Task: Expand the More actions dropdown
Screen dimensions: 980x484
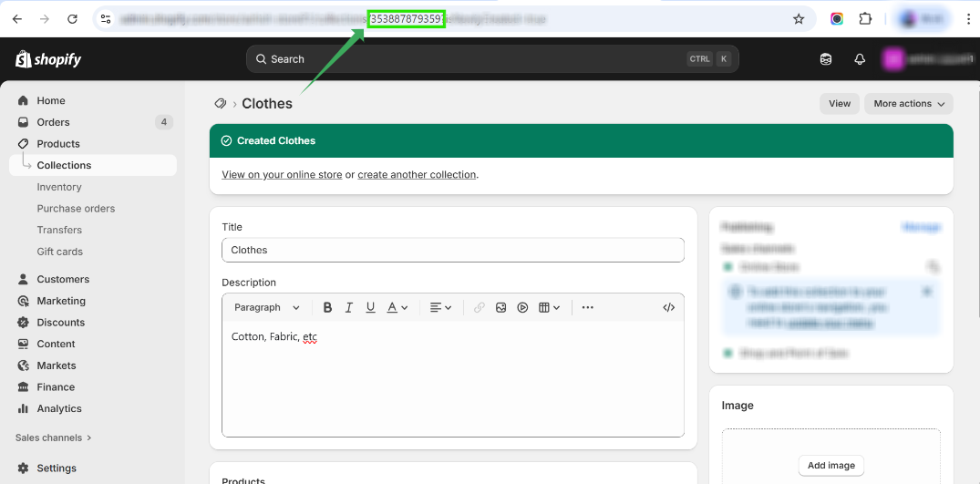Action: (x=909, y=104)
